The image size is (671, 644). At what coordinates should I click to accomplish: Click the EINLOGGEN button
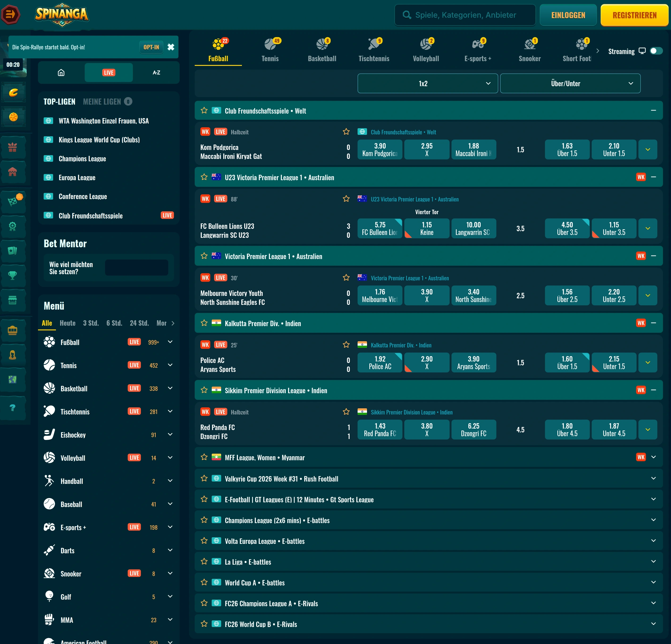[568, 15]
